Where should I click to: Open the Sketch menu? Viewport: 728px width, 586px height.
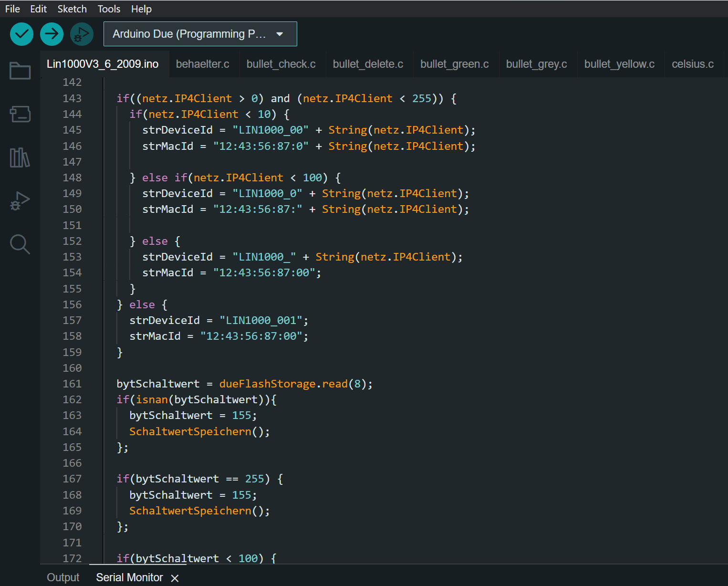[x=72, y=9]
